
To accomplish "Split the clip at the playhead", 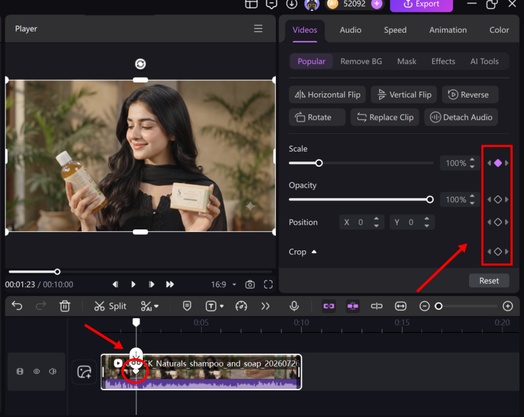I will tap(110, 306).
